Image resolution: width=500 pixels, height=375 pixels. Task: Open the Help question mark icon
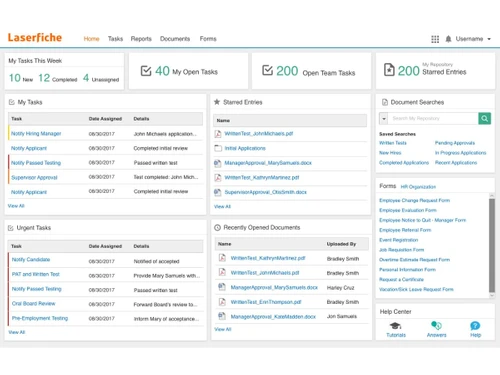coord(475,326)
